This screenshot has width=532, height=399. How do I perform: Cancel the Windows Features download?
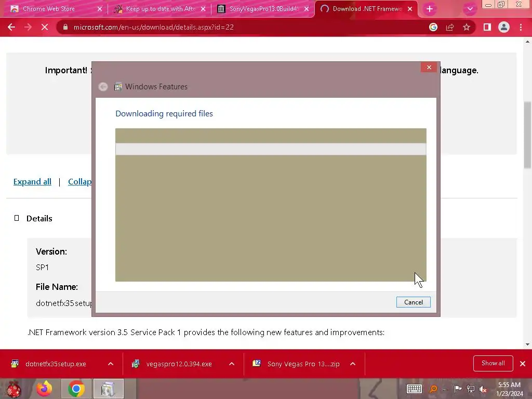pyautogui.click(x=413, y=302)
